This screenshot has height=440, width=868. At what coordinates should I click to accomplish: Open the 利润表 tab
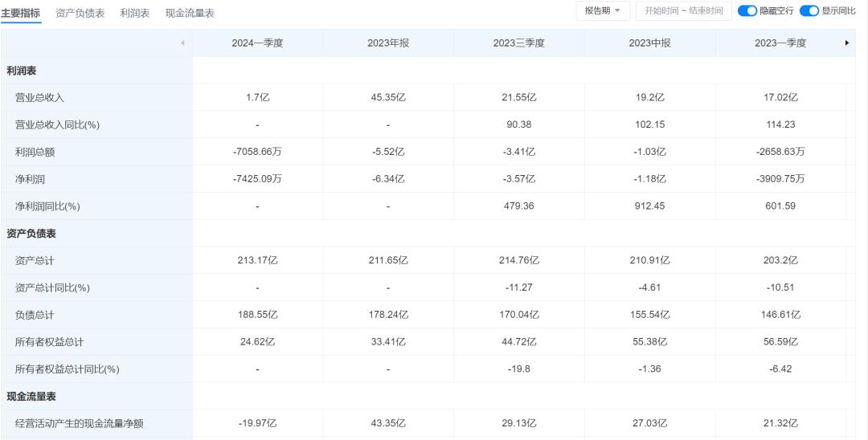coord(135,13)
